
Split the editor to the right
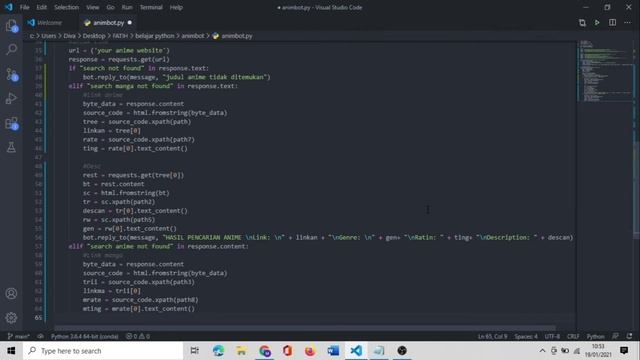coord(612,23)
